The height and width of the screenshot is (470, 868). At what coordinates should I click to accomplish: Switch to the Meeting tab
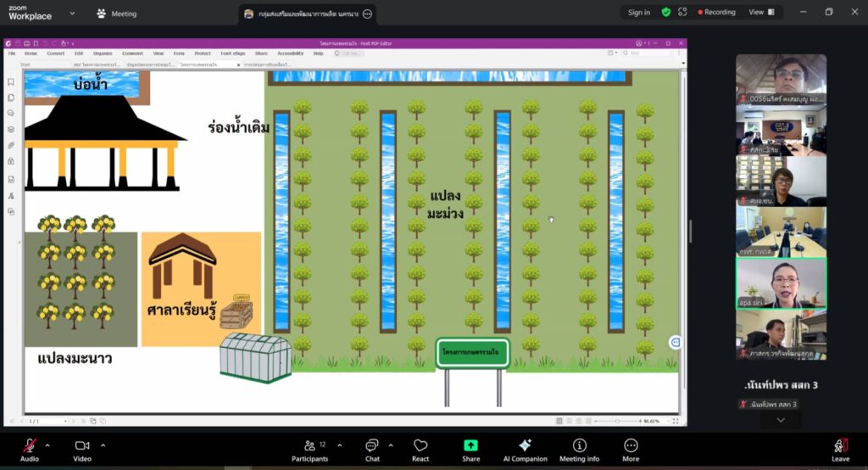pyautogui.click(x=117, y=14)
